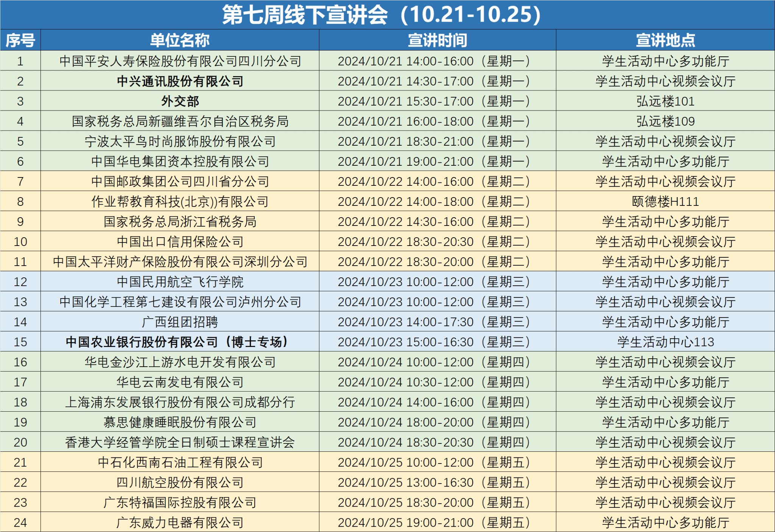Click serial number 3 cell
Image resolution: width=775 pixels, height=532 pixels.
tap(20, 101)
